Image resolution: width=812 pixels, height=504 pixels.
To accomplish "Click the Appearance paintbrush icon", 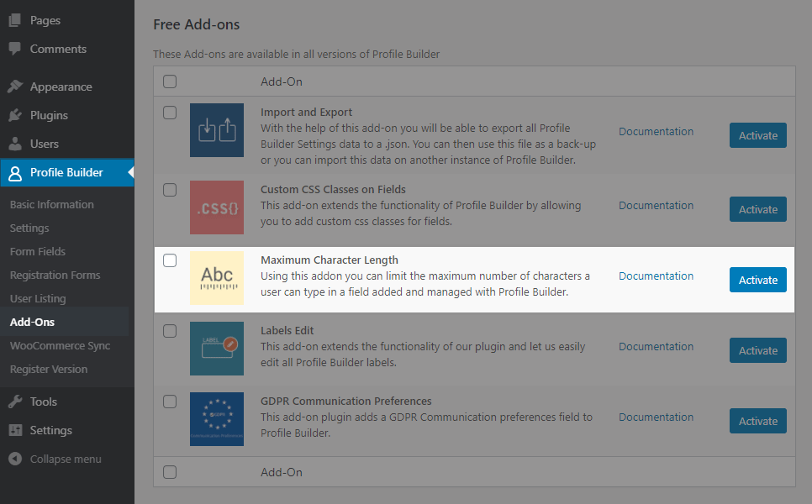I will point(15,87).
